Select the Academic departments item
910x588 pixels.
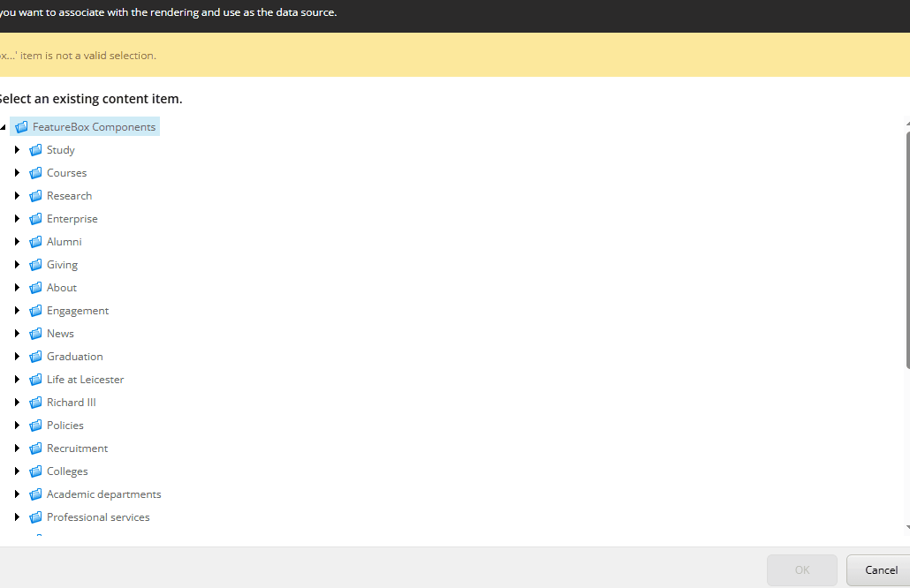click(x=103, y=494)
